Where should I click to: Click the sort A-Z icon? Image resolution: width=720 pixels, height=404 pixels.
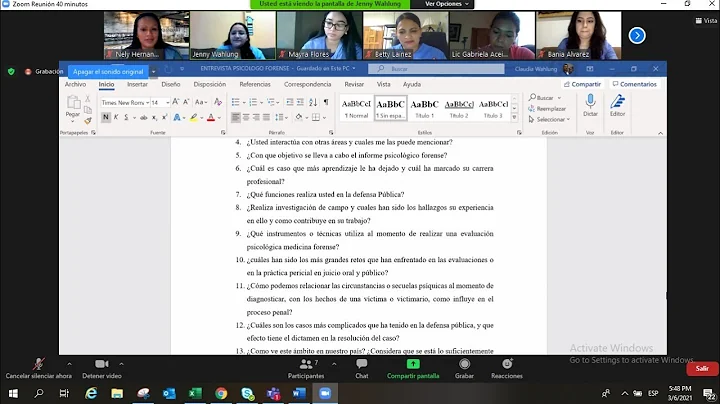click(313, 102)
